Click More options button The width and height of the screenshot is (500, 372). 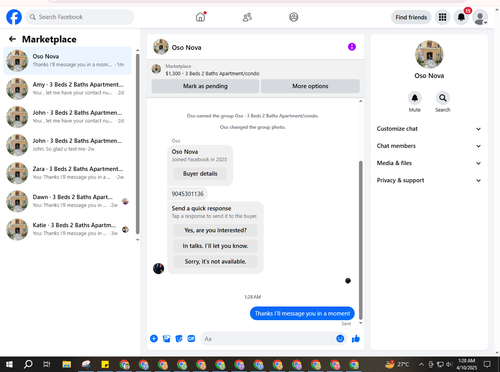pyautogui.click(x=310, y=86)
